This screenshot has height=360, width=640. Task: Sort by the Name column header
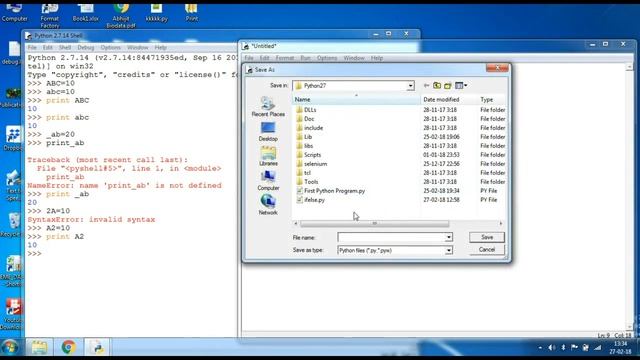[356, 100]
